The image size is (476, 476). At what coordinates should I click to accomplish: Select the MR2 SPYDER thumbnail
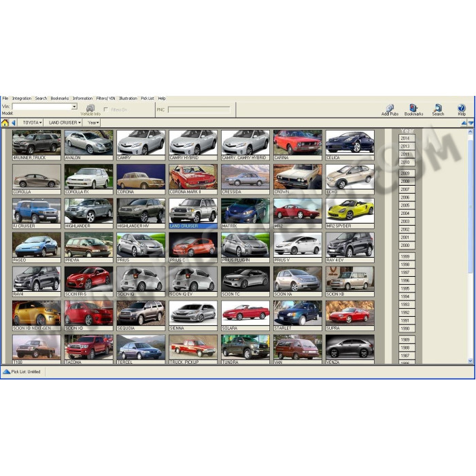click(350, 214)
